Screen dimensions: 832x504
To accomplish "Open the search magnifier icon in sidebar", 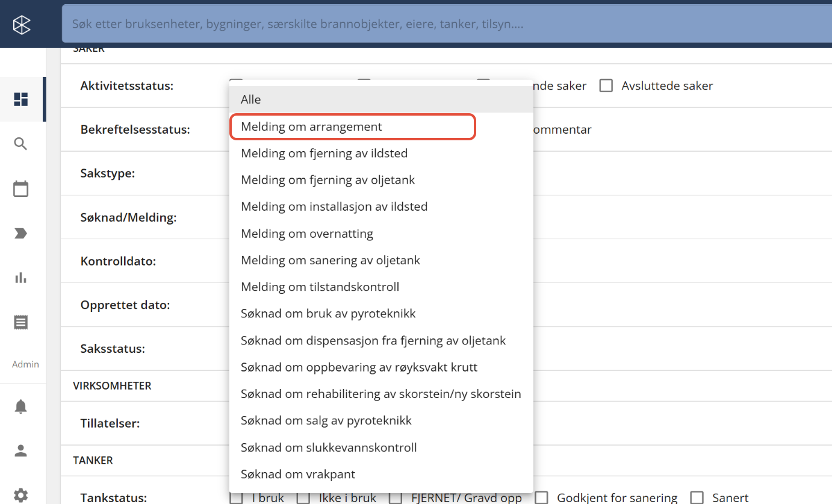I will (x=21, y=144).
